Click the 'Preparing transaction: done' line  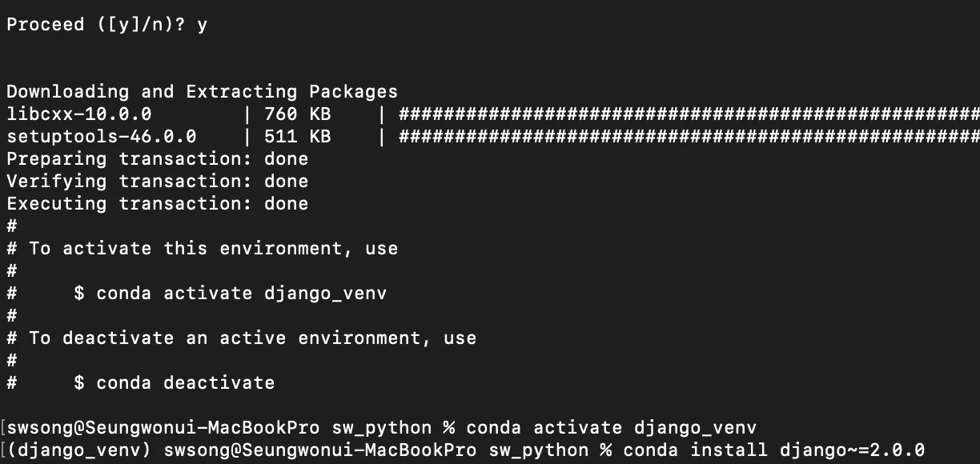tap(157, 159)
